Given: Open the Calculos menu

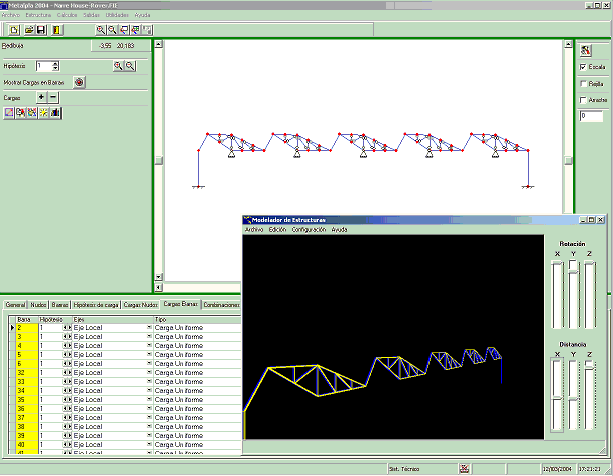Looking at the screenshot, I should tap(68, 16).
